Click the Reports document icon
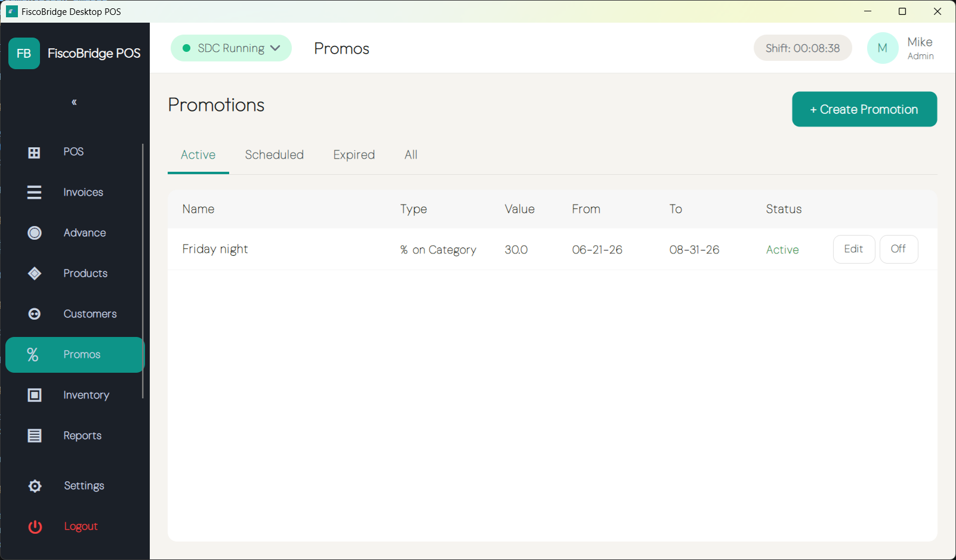Screen dimensions: 956x560 (x=35, y=435)
